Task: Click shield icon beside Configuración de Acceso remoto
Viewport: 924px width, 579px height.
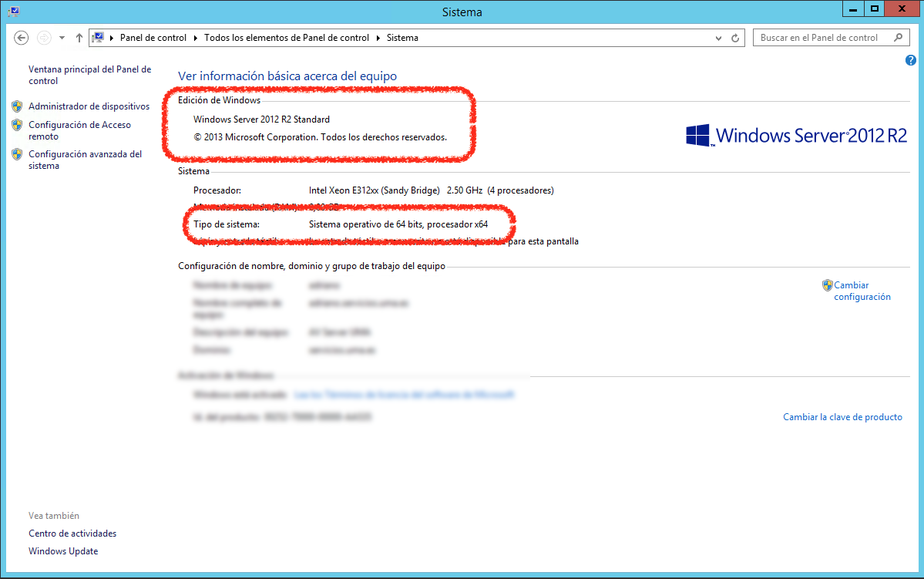Action: 17,125
